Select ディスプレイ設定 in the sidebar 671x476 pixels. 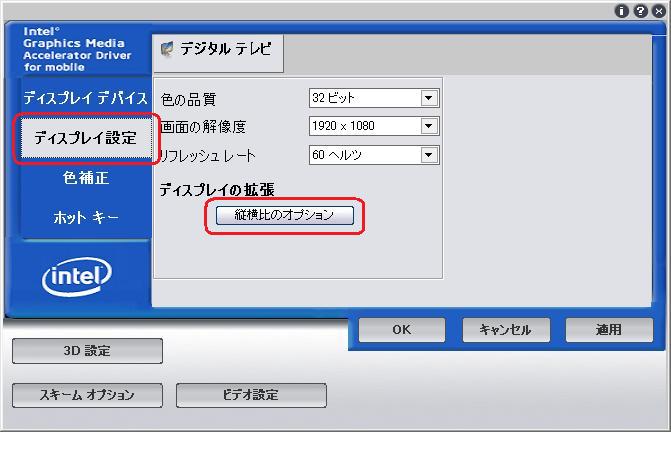(86, 138)
